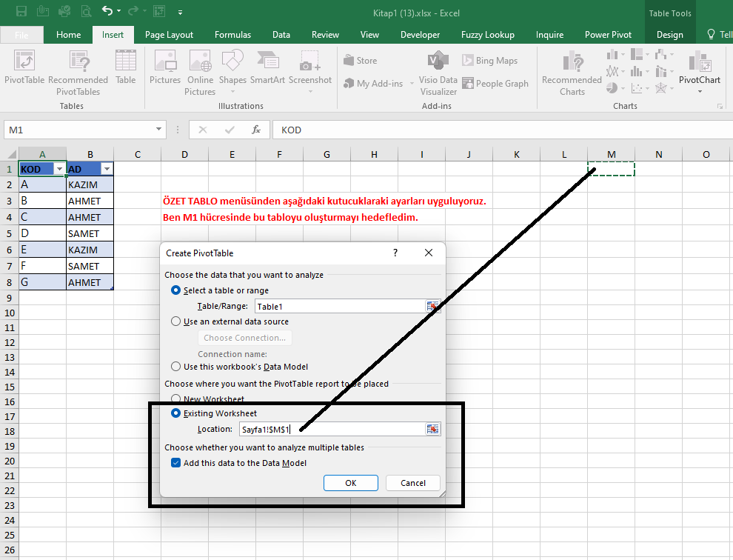
Task: Expand the Screenshot dropdown arrow
Action: click(x=310, y=91)
